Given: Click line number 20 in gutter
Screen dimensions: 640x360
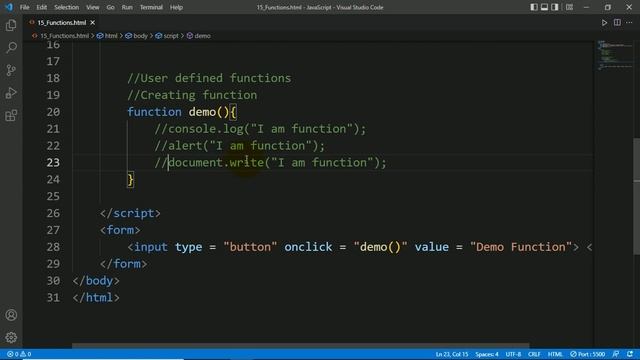Looking at the screenshot, I should click(x=53, y=112).
